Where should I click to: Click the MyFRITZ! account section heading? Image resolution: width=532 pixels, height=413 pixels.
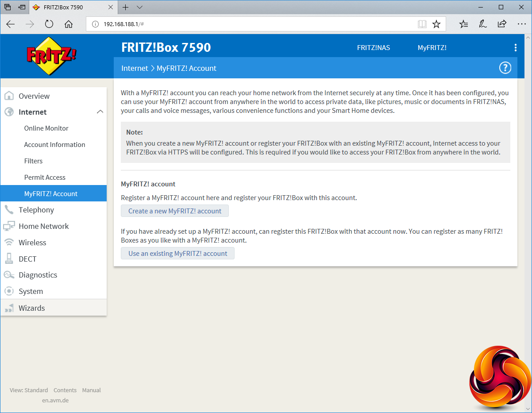[148, 184]
